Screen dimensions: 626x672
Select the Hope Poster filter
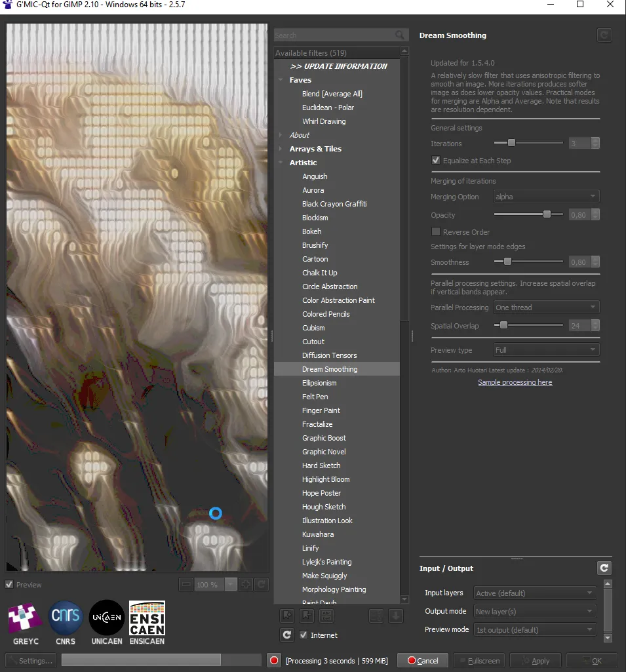pos(321,493)
